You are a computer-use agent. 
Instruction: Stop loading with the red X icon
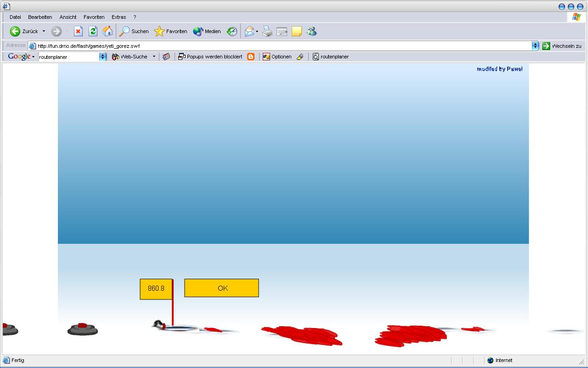tap(78, 31)
